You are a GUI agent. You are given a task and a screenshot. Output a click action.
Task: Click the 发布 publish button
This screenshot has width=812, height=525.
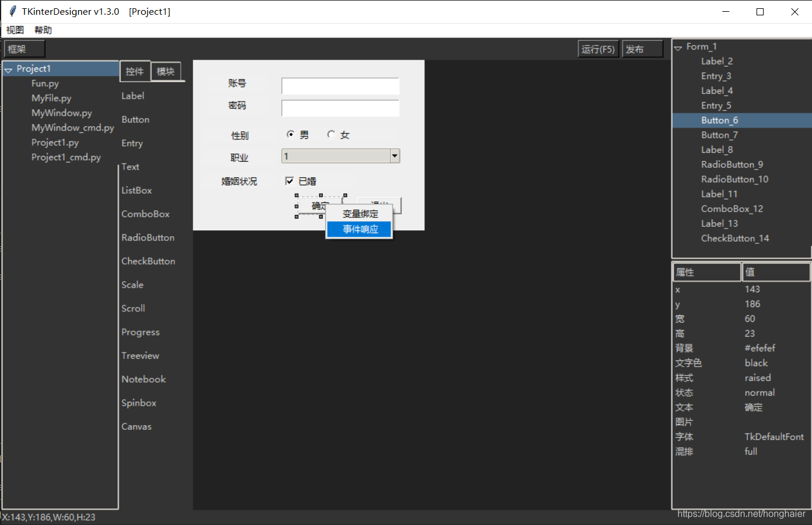coord(643,49)
